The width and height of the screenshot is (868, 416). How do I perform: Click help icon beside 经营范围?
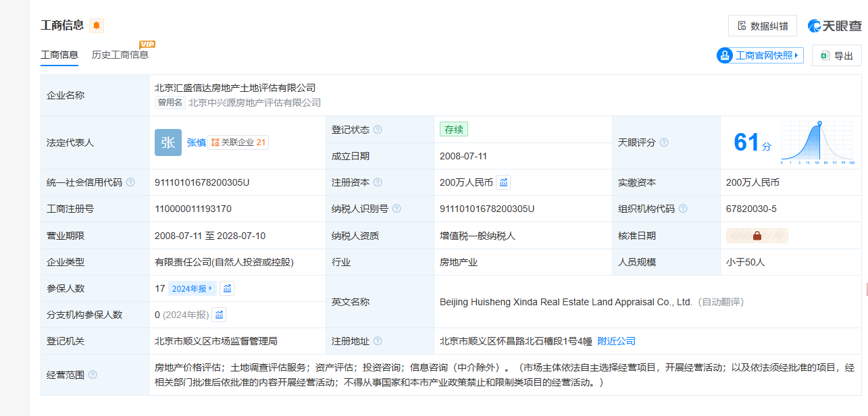[x=93, y=375]
